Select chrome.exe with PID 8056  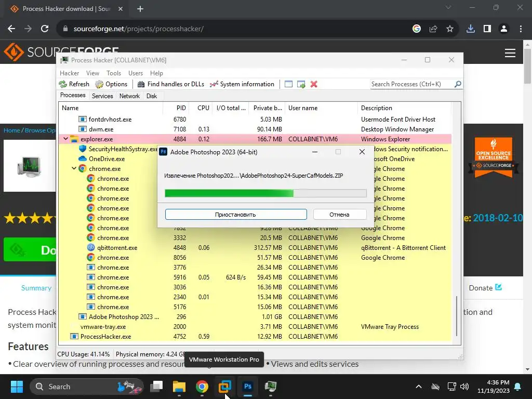click(255, 258)
